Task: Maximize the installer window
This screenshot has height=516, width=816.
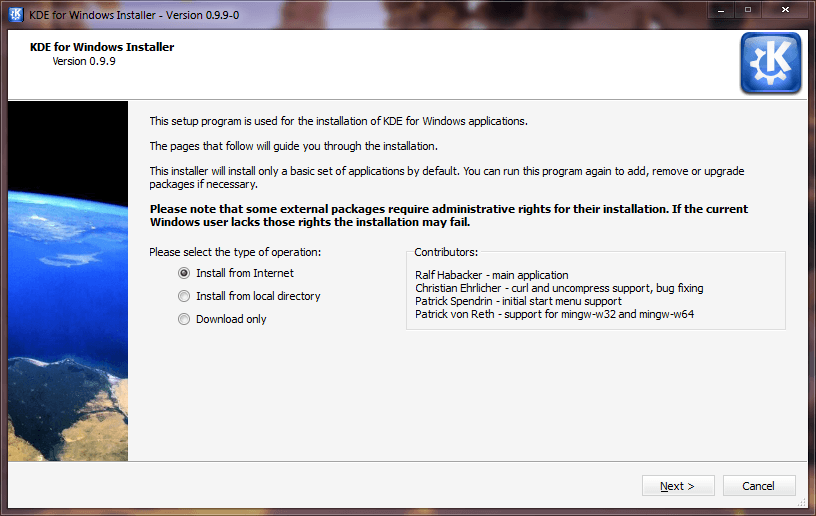Action: 748,10
